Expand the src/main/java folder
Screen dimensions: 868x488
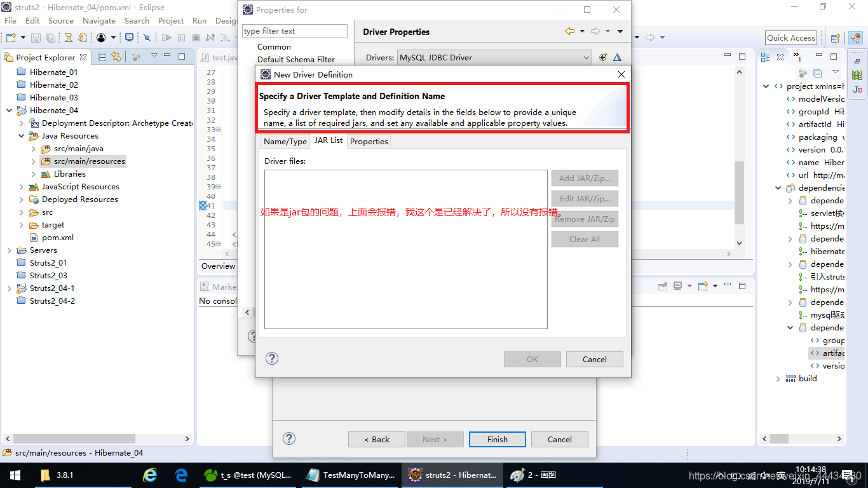(x=33, y=148)
